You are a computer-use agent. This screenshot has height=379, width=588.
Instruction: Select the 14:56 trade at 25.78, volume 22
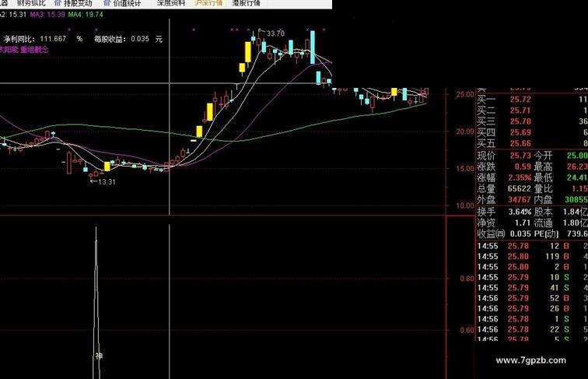[x=532, y=329]
